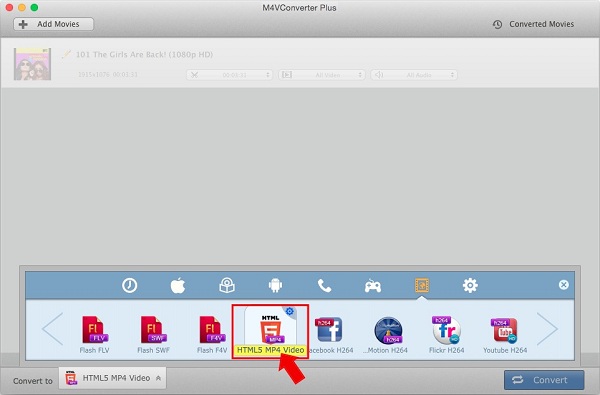Select the Apple devices category tab
This screenshot has width=600, height=395.
178,286
